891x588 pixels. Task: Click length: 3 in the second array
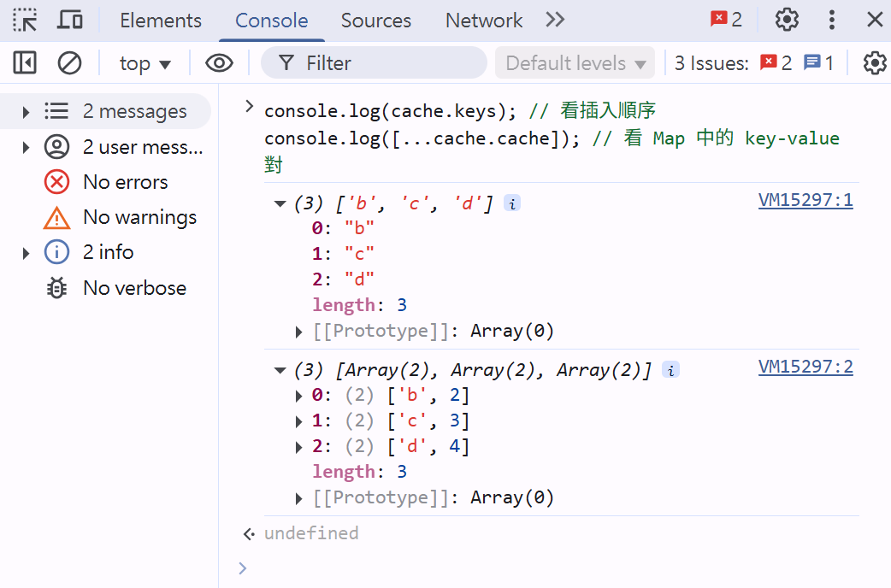(x=360, y=472)
